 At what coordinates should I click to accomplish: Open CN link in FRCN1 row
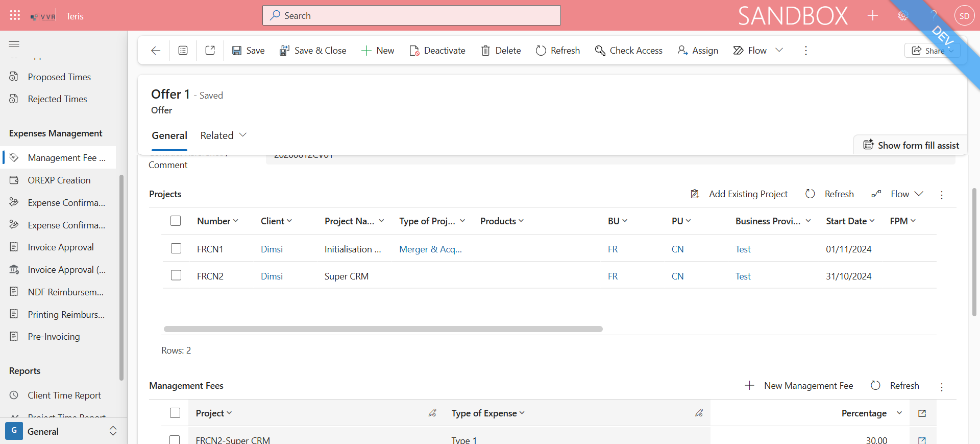677,249
